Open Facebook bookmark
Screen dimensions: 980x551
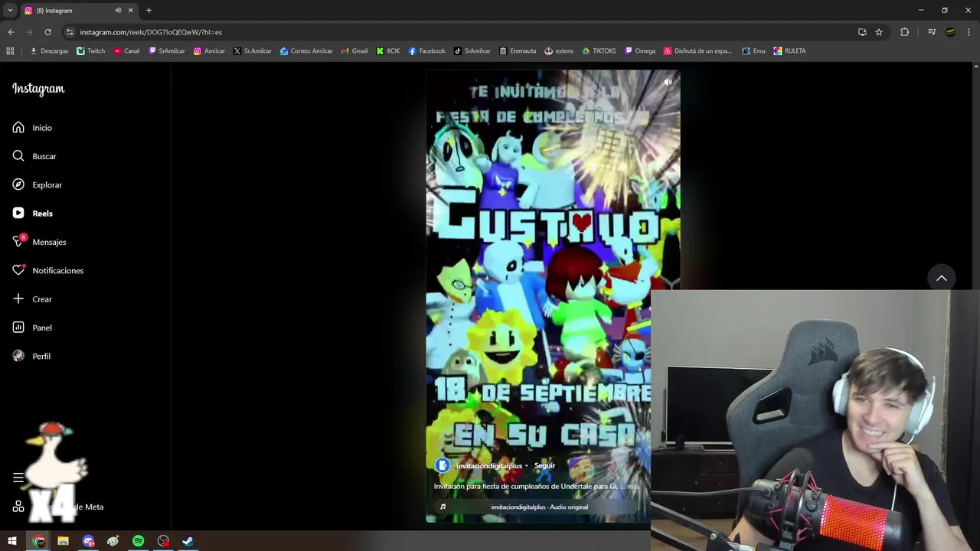[x=426, y=51]
